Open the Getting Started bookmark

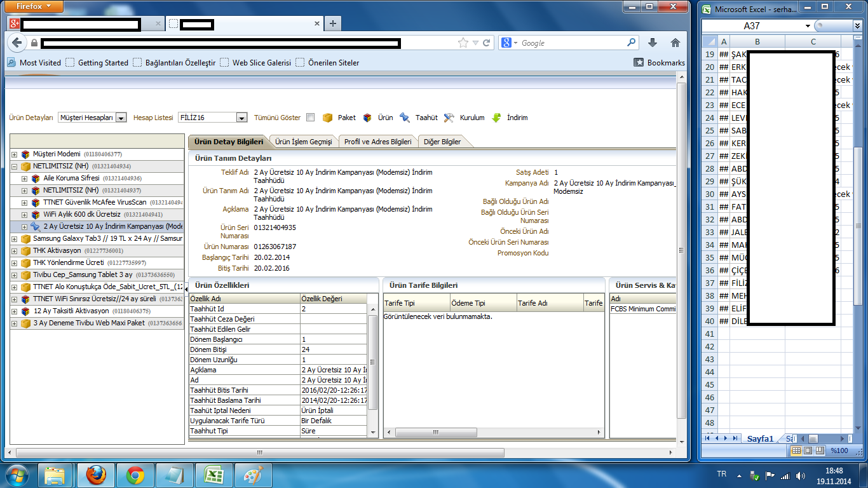97,63
